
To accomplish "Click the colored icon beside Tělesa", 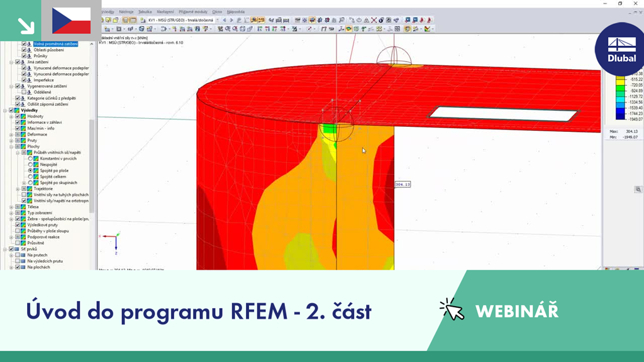I will pos(23,207).
